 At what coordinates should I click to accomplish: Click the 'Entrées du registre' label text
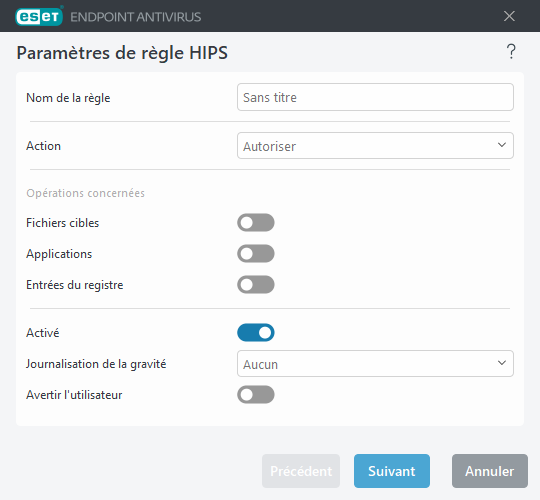point(74,285)
